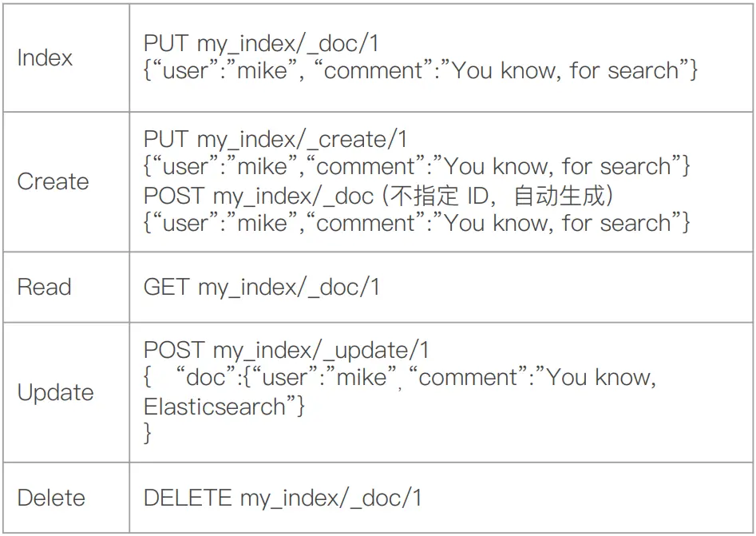This screenshot has height=536, width=756.
Task: Click the closing brace in Update cell
Action: [x=148, y=433]
